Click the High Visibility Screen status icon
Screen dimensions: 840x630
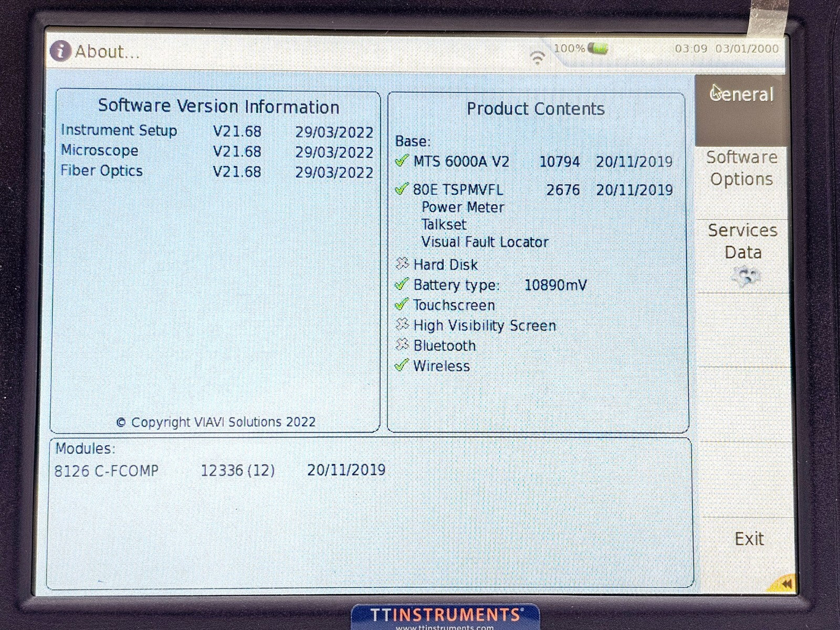(x=402, y=324)
